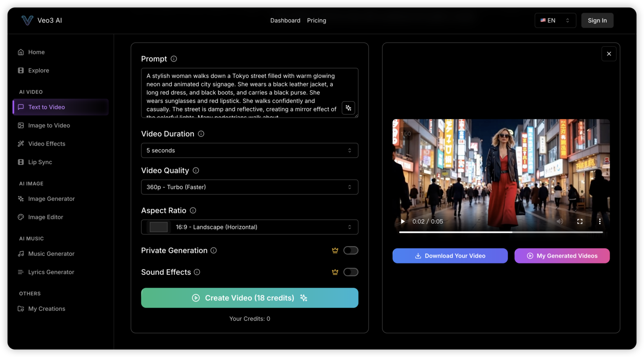Seek using the video progress bar

501,232
